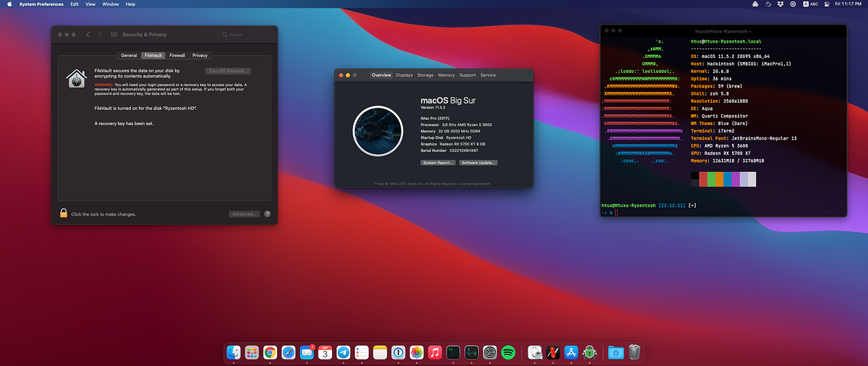This screenshot has height=366, width=868.
Task: Click the System Report button
Action: (x=438, y=163)
